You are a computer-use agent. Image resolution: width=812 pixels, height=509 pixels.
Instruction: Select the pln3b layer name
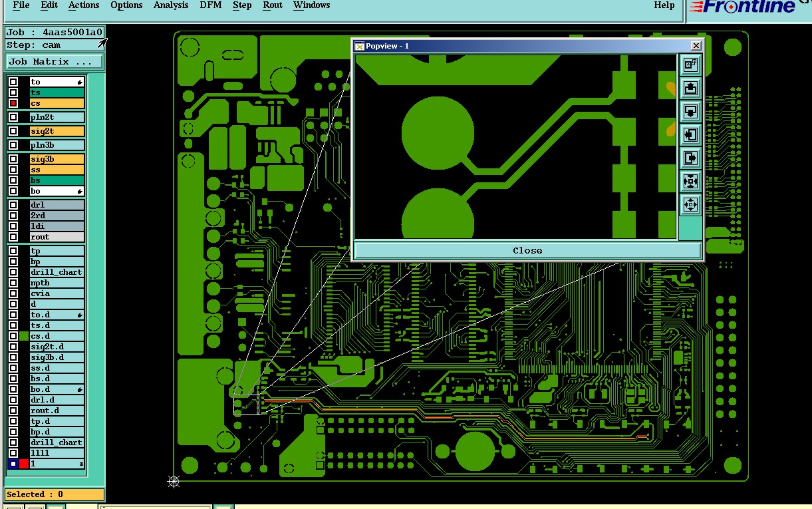(57, 145)
